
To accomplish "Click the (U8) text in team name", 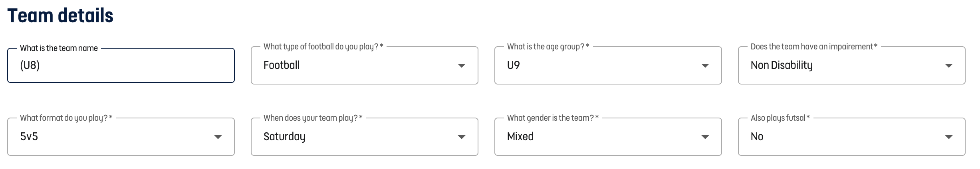I will tap(30, 65).
